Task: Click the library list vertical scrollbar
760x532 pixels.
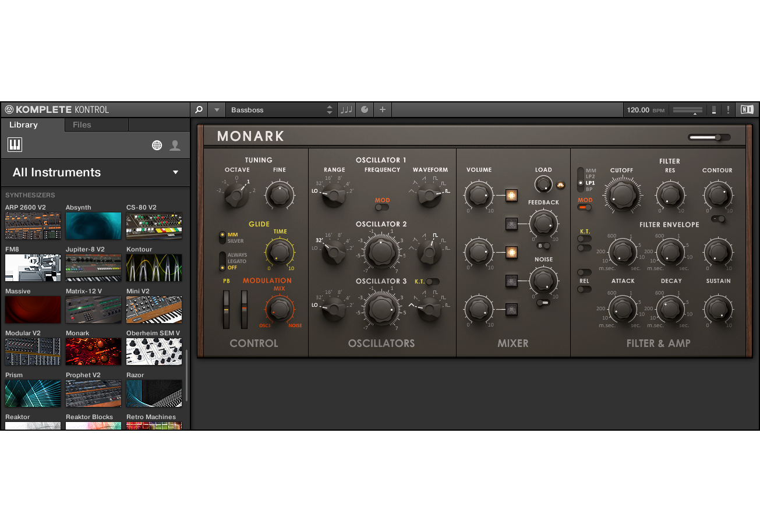Action: point(187,375)
